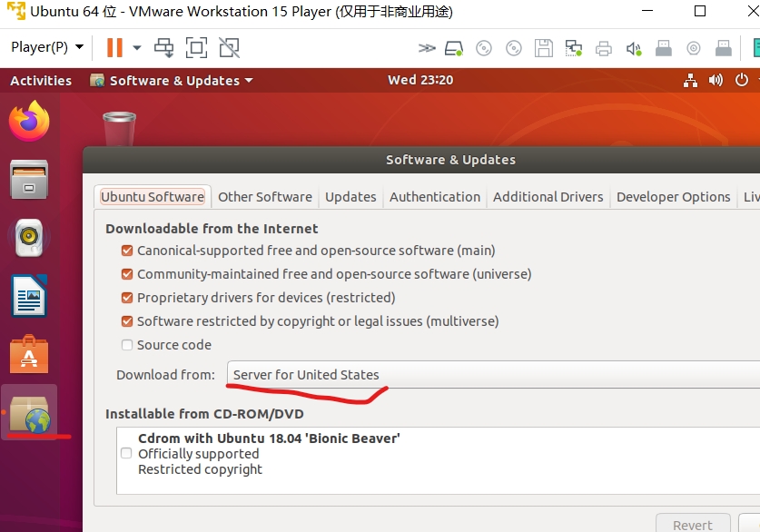This screenshot has height=532, width=760.
Task: Pause the virtual machine with the pause icon
Action: point(114,47)
